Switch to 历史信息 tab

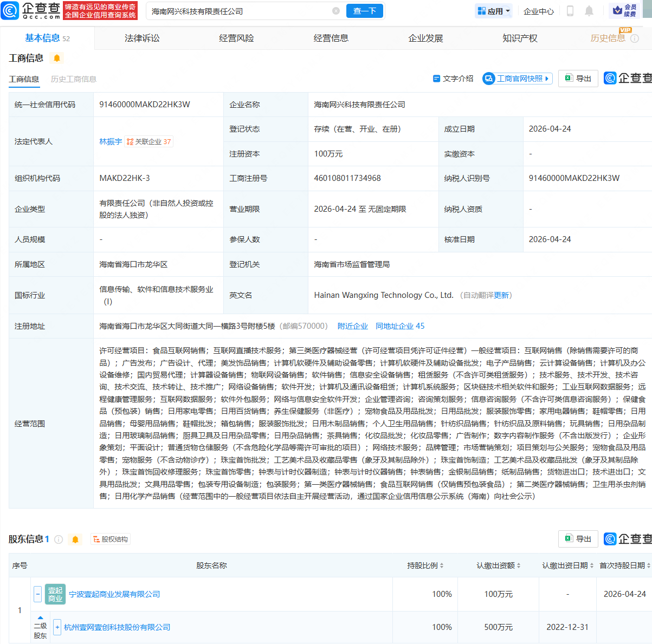pos(608,38)
